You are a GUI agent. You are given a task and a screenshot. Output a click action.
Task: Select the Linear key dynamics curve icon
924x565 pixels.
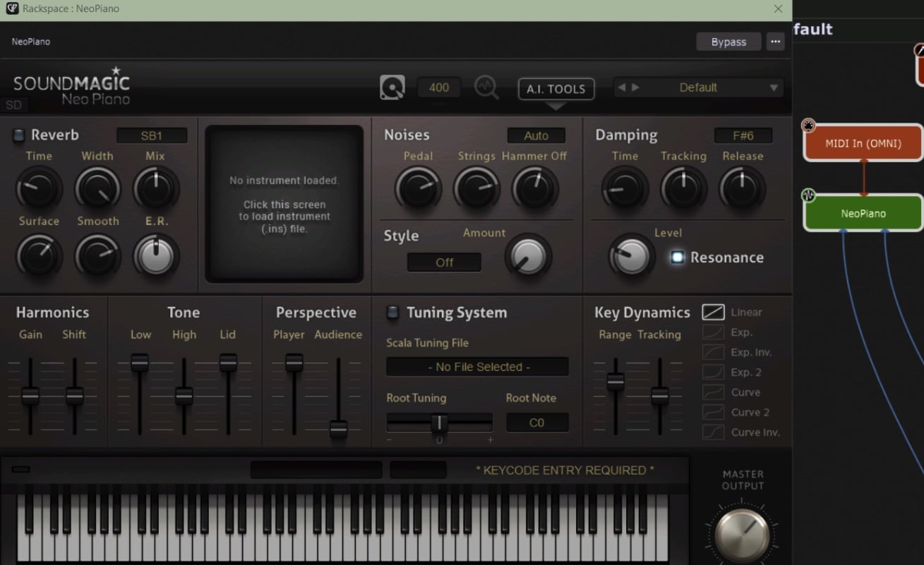pyautogui.click(x=713, y=312)
